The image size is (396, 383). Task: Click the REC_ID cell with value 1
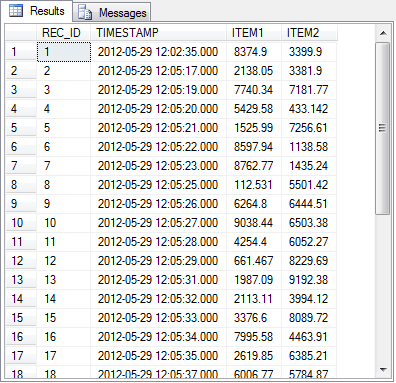[64, 52]
